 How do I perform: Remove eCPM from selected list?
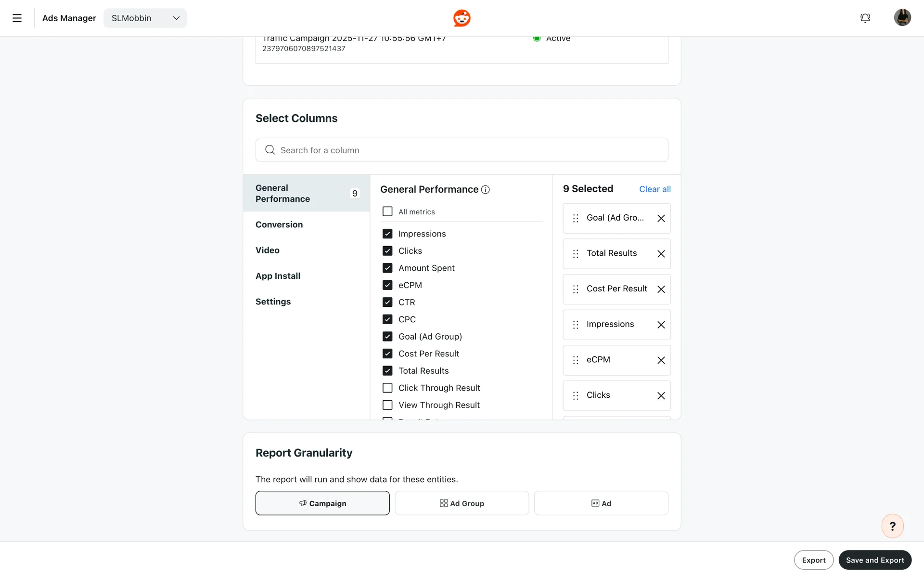pyautogui.click(x=661, y=360)
